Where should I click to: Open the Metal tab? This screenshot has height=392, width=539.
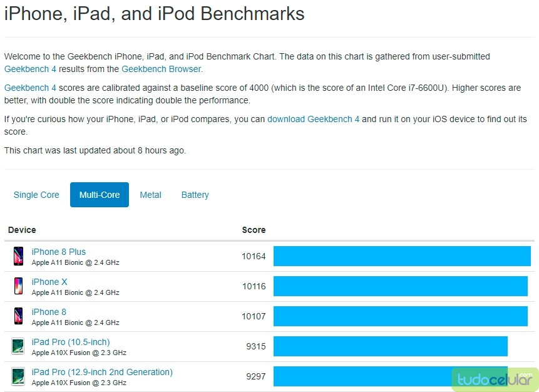pos(150,195)
